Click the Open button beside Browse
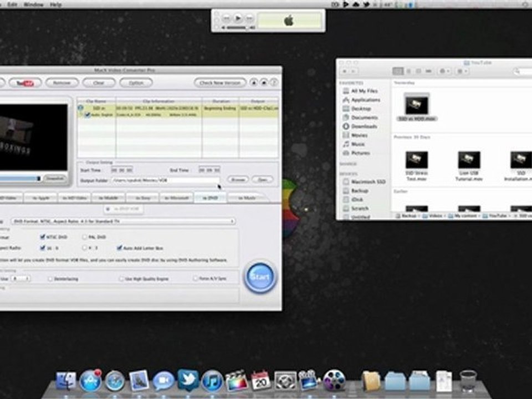 tap(262, 180)
